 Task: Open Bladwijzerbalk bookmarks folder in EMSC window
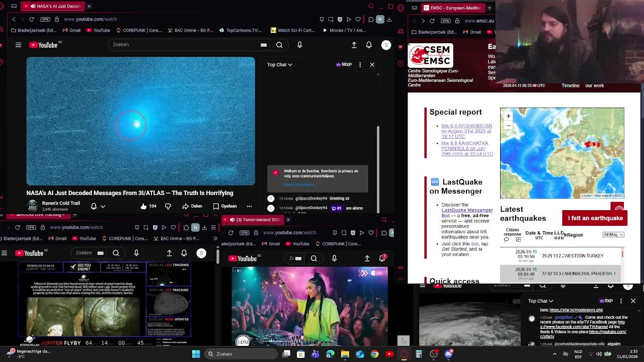pyautogui.click(x=434, y=32)
